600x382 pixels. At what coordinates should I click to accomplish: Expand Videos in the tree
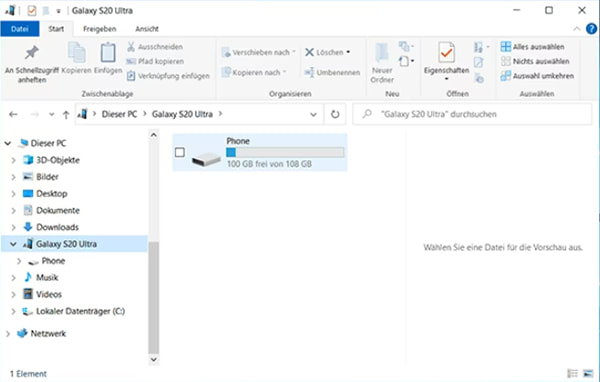pyautogui.click(x=13, y=294)
